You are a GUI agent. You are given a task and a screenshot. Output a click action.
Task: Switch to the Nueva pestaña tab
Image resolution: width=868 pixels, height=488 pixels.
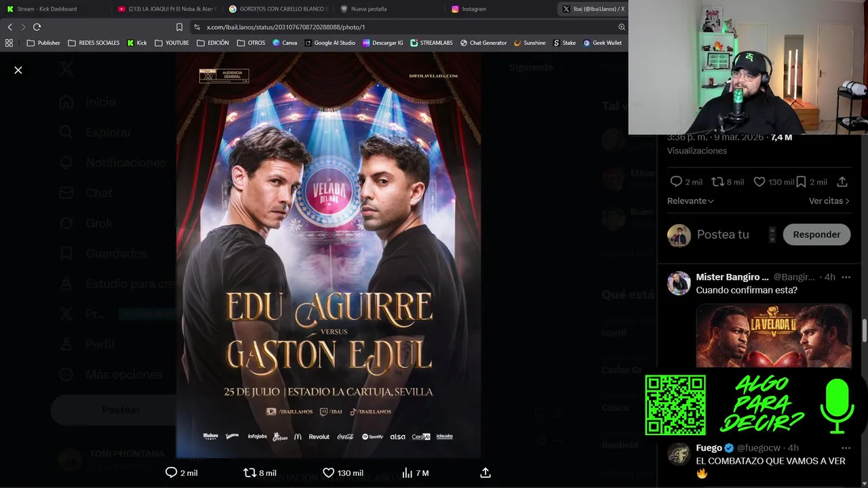[389, 9]
